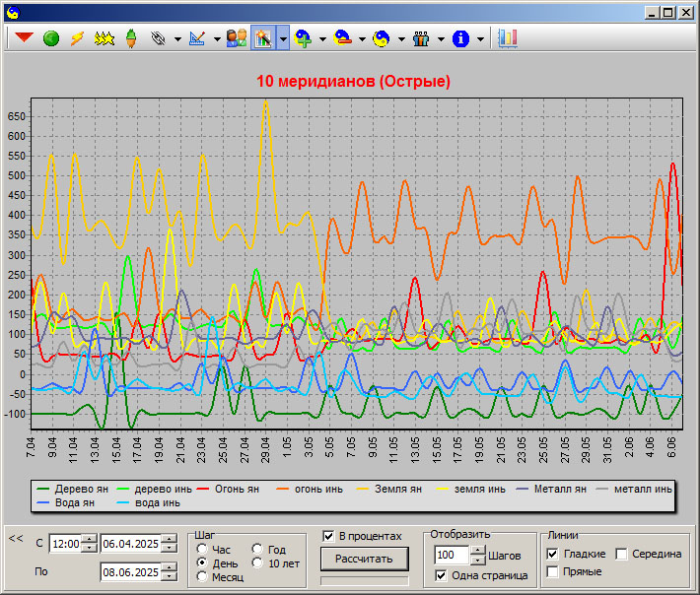Click the plain yellow-blue yin-yang toolbar icon
700x595 pixels.
click(x=382, y=38)
